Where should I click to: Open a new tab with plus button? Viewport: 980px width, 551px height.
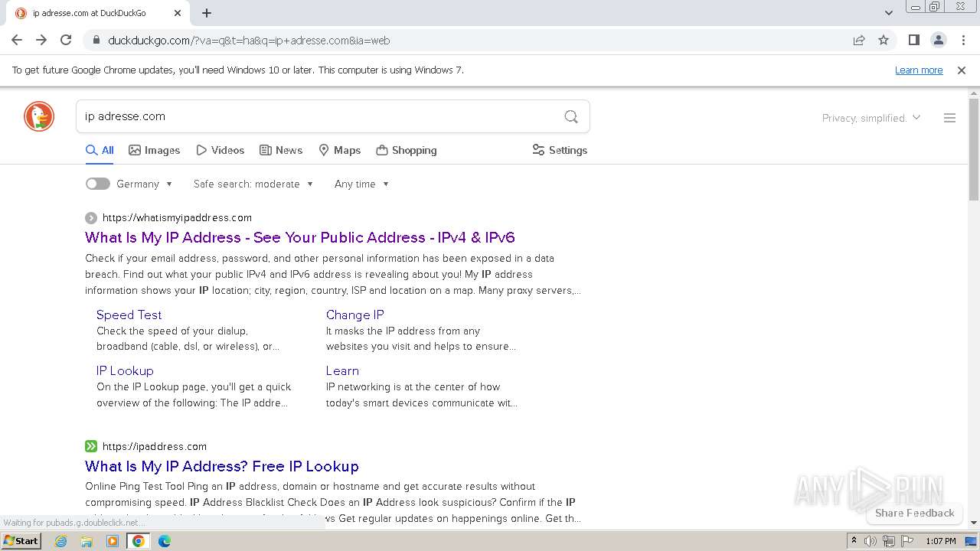(x=207, y=13)
